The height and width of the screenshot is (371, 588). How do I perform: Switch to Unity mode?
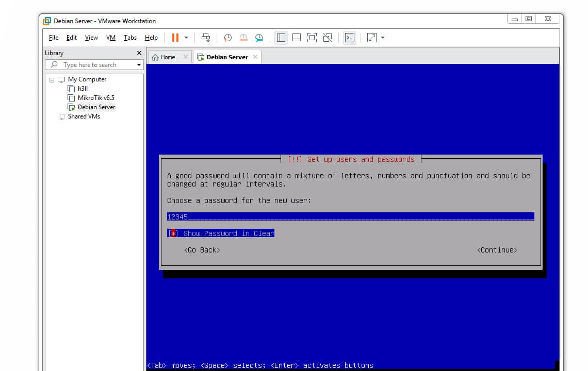point(328,38)
